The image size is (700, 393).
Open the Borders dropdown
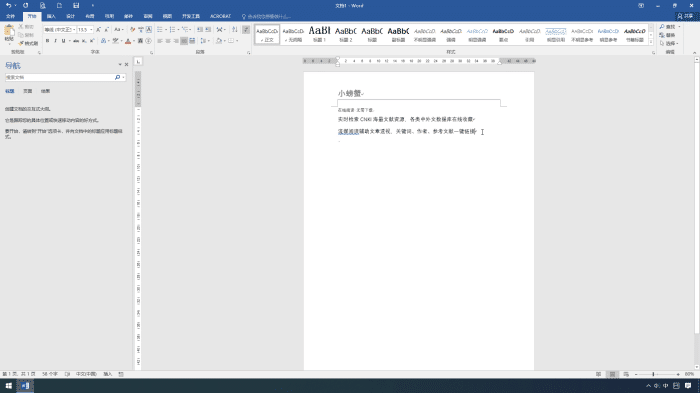coord(232,41)
